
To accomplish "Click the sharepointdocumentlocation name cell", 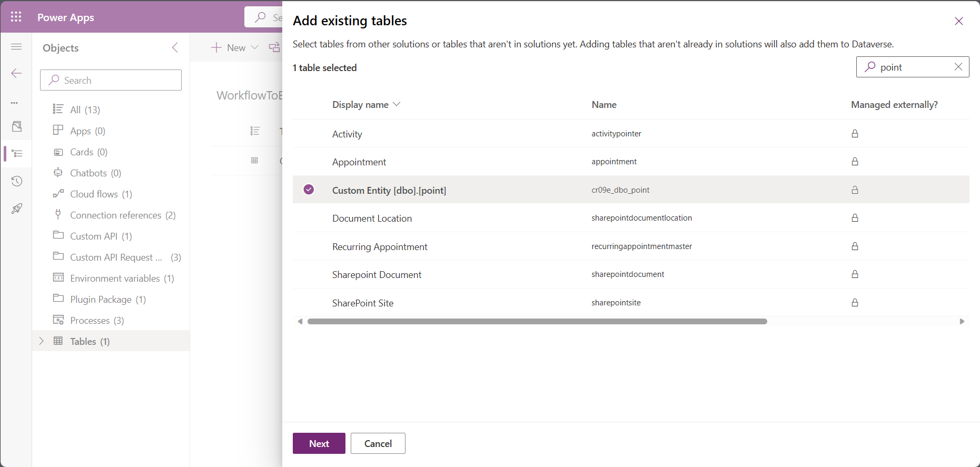I will (x=641, y=218).
